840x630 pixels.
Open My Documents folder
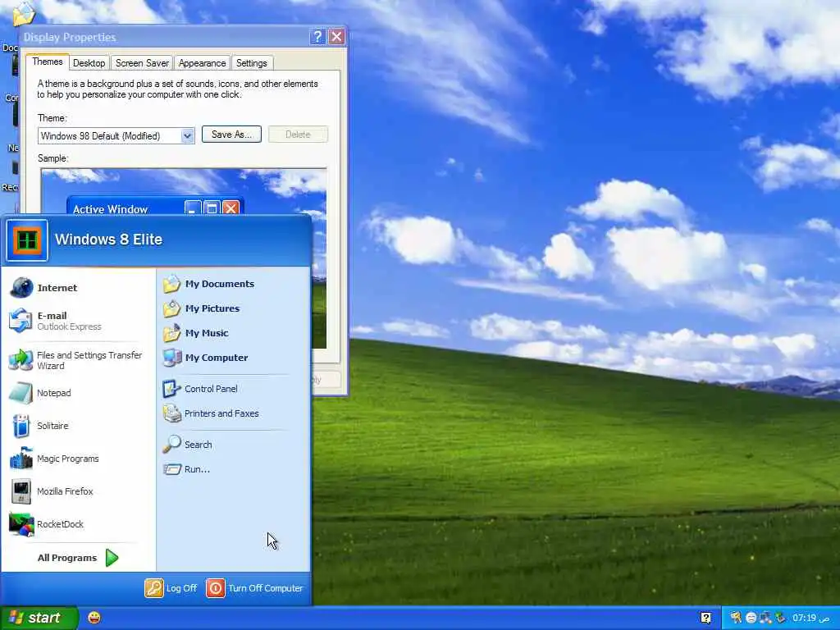[209, 284]
